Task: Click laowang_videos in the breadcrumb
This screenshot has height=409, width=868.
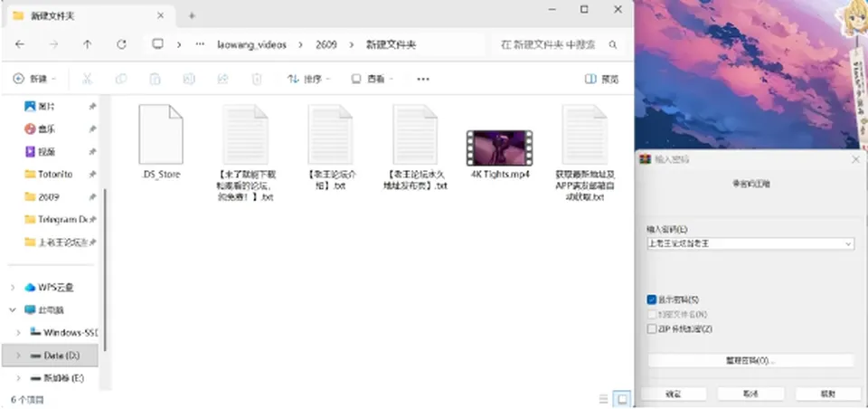Action: pyautogui.click(x=252, y=45)
